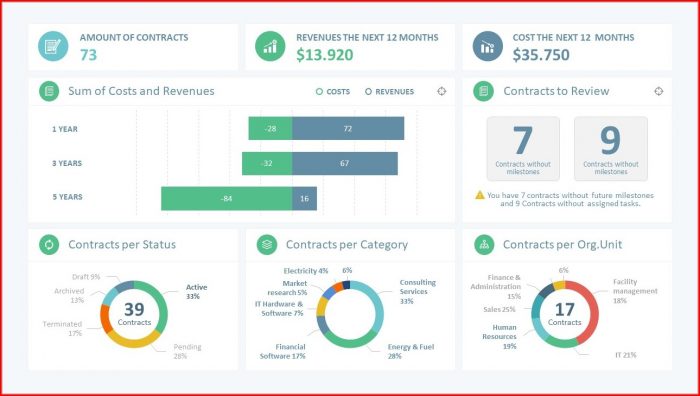Click the Finance & Administration 15% label
The width and height of the screenshot is (700, 396).
496,287
